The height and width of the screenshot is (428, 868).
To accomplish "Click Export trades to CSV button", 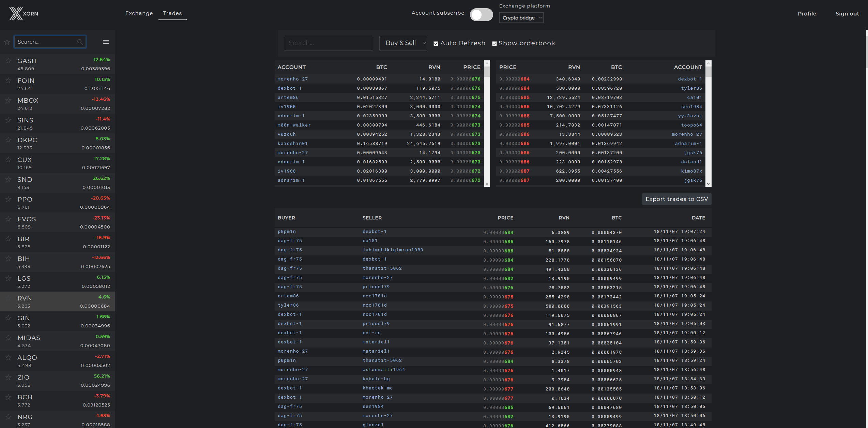I will click(676, 199).
